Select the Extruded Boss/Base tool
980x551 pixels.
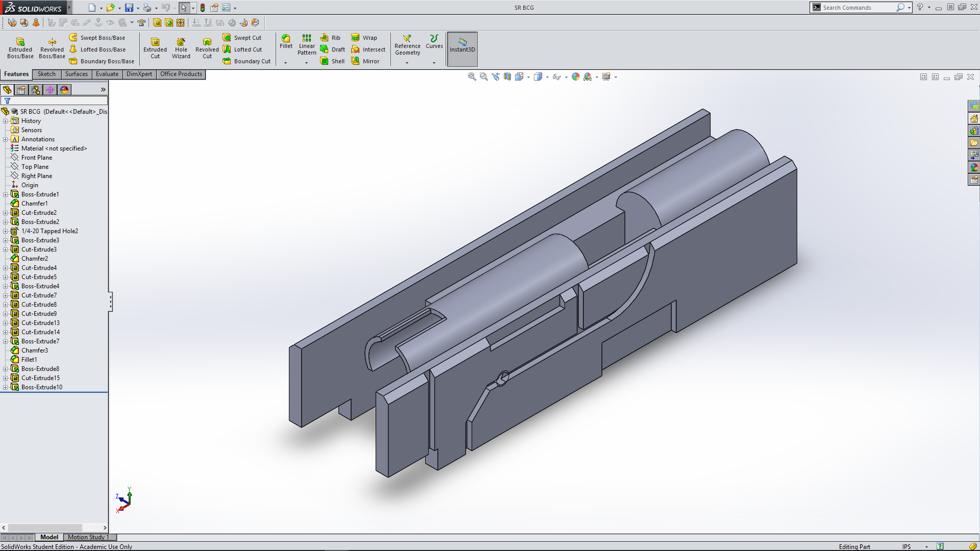pos(20,48)
